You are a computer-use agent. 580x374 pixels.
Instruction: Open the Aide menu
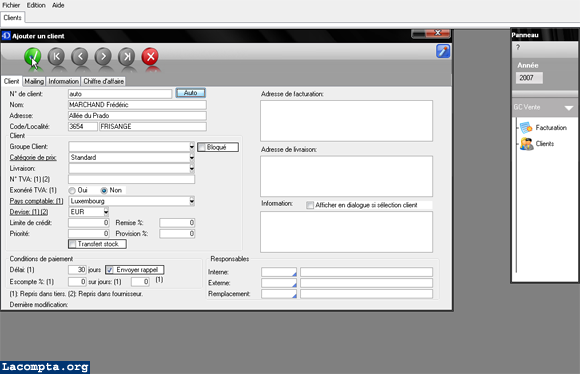(58, 5)
